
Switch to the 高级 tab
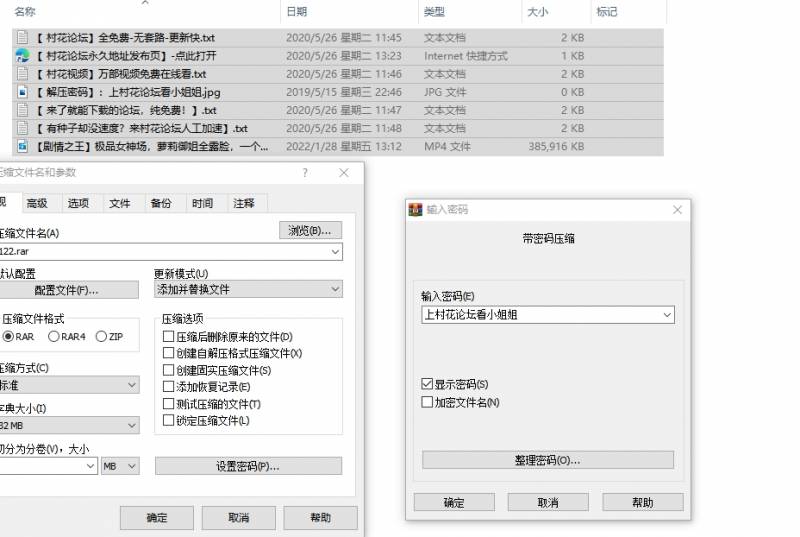pyautogui.click(x=37, y=203)
